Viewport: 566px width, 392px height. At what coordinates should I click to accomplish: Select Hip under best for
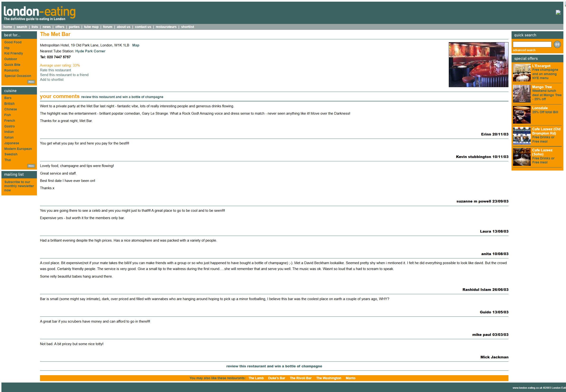point(7,48)
